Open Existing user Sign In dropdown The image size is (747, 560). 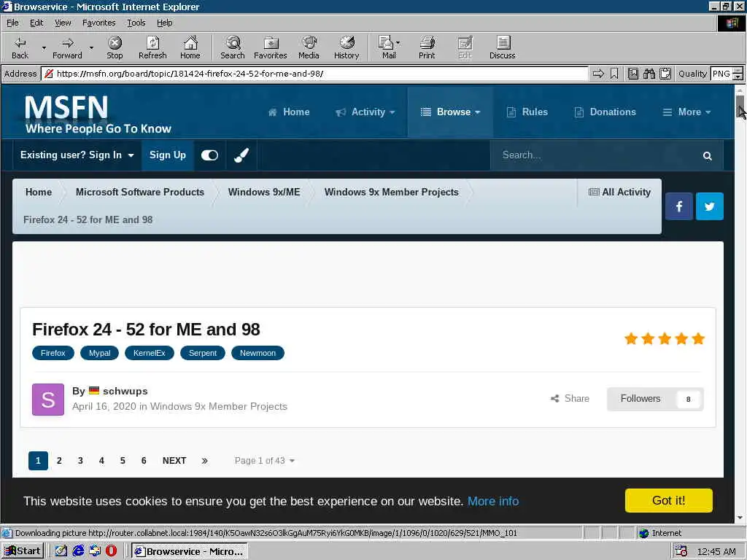pyautogui.click(x=77, y=155)
